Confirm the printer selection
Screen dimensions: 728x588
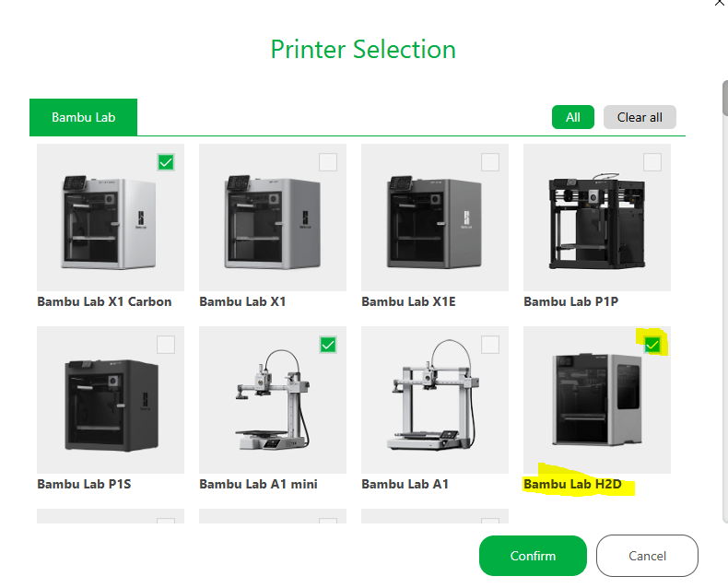tap(533, 556)
